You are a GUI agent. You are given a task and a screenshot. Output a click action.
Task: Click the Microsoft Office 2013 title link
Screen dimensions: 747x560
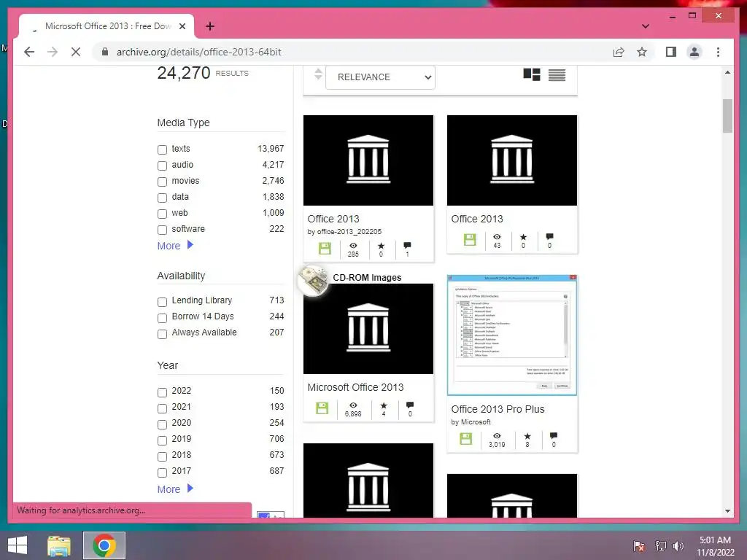coord(355,387)
